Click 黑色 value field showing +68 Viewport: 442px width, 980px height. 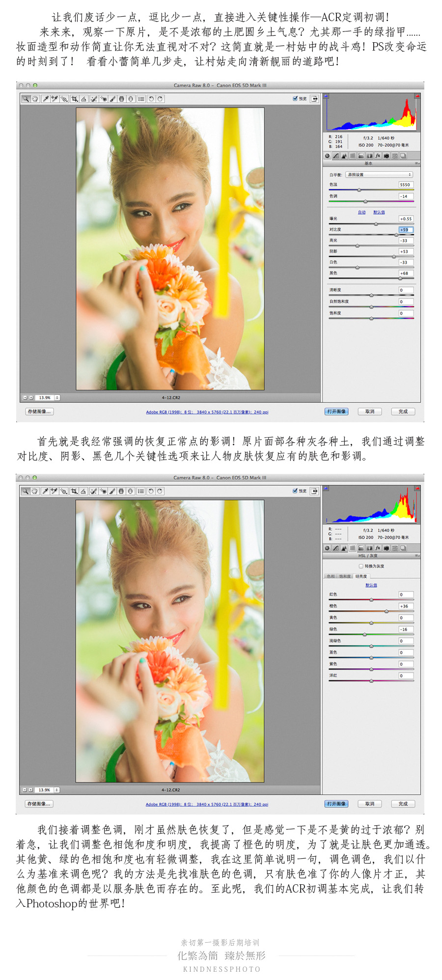406,273
